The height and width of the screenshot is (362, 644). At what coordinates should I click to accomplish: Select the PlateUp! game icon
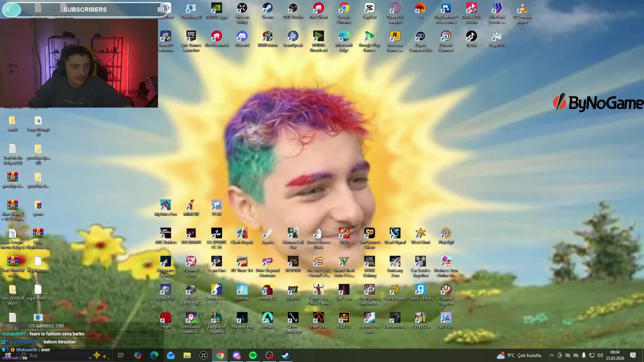click(446, 236)
